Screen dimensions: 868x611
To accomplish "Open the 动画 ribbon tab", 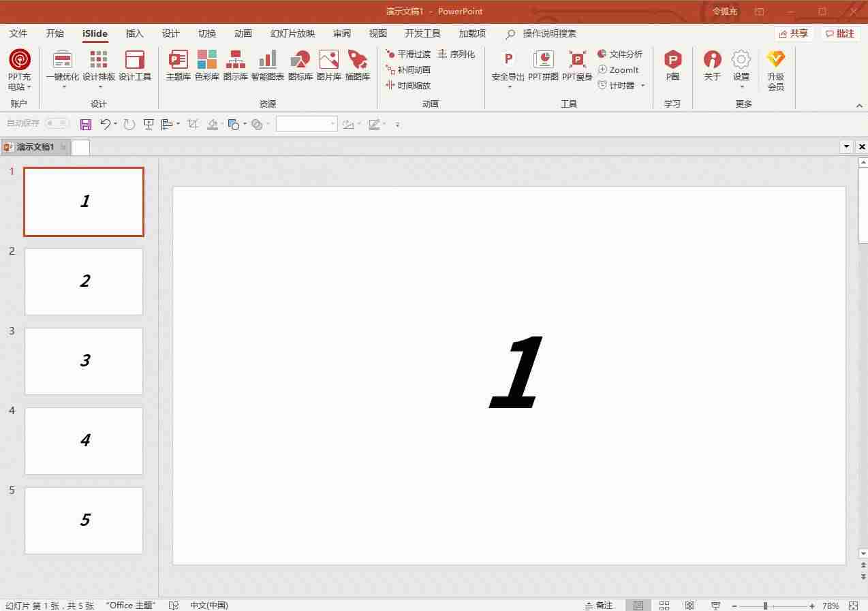I will click(x=243, y=33).
